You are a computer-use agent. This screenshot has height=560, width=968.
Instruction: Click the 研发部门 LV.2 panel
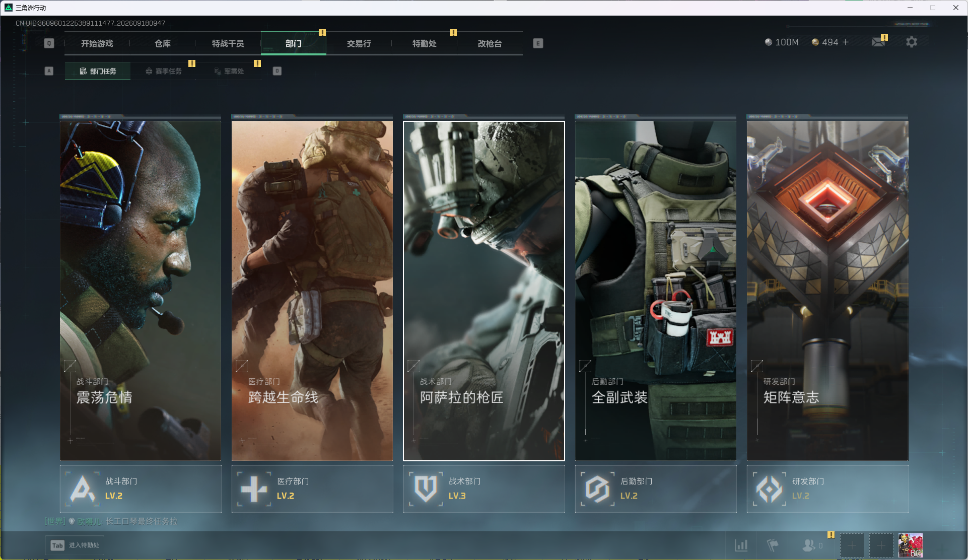point(827,488)
